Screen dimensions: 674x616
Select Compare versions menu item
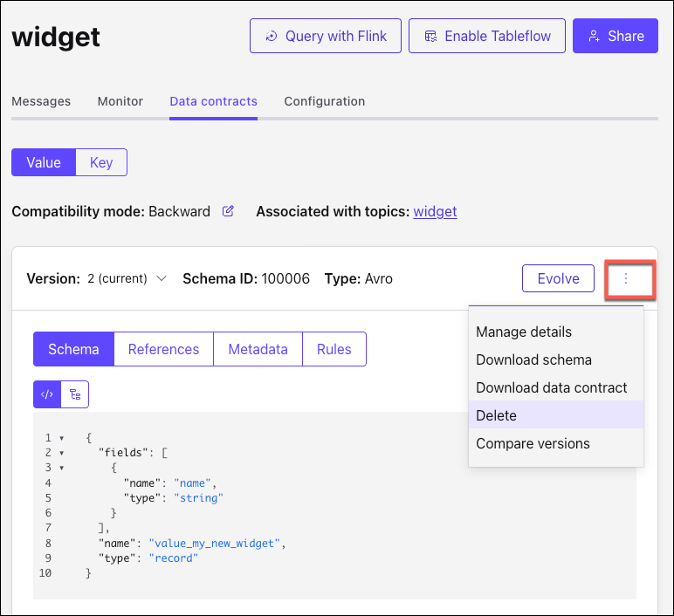point(533,443)
